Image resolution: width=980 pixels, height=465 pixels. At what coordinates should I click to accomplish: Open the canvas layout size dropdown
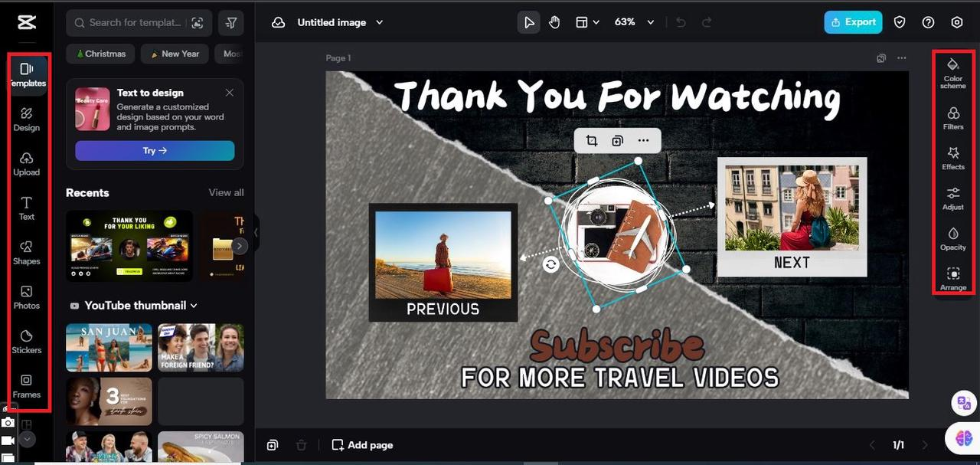[x=587, y=22]
